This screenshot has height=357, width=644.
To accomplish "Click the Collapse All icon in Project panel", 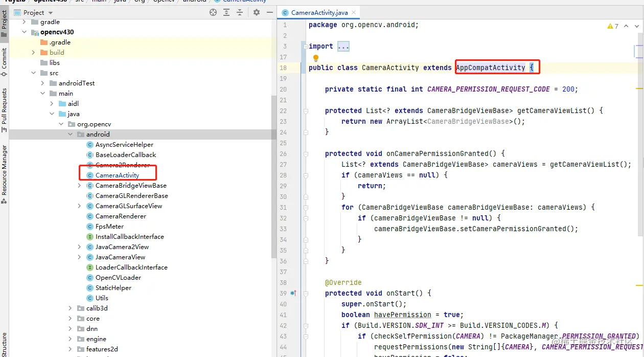I will pos(240,12).
